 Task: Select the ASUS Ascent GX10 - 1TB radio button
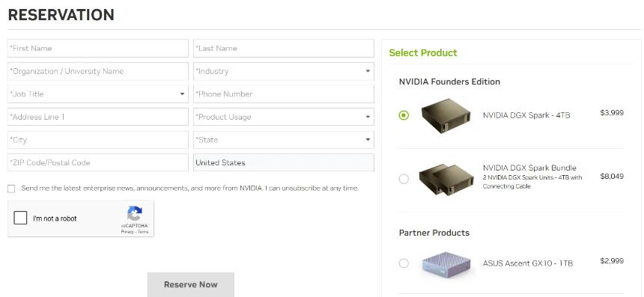click(404, 263)
